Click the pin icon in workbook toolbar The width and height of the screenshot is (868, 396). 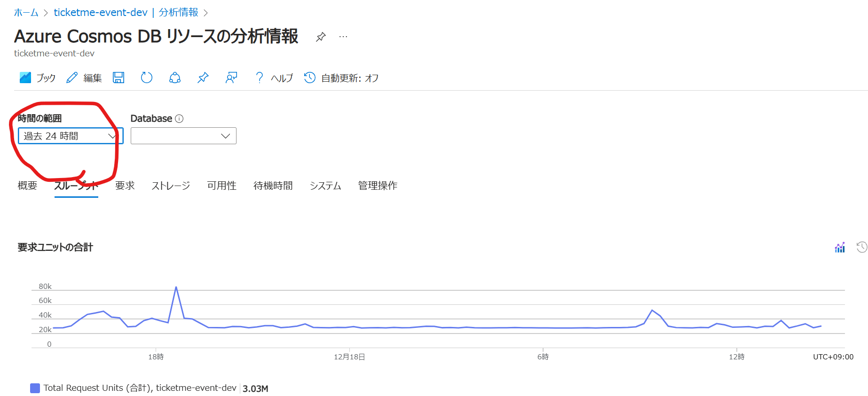pyautogui.click(x=203, y=78)
